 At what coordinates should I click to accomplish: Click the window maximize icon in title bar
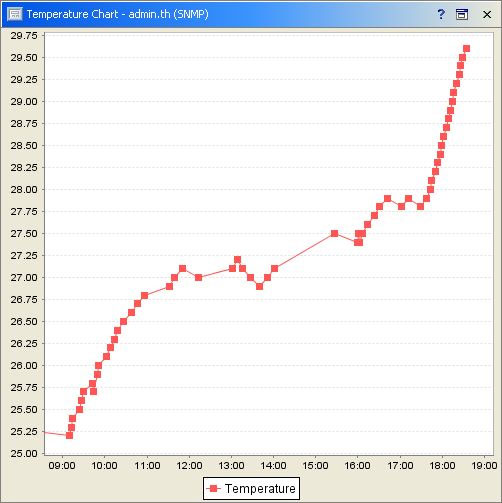[462, 14]
